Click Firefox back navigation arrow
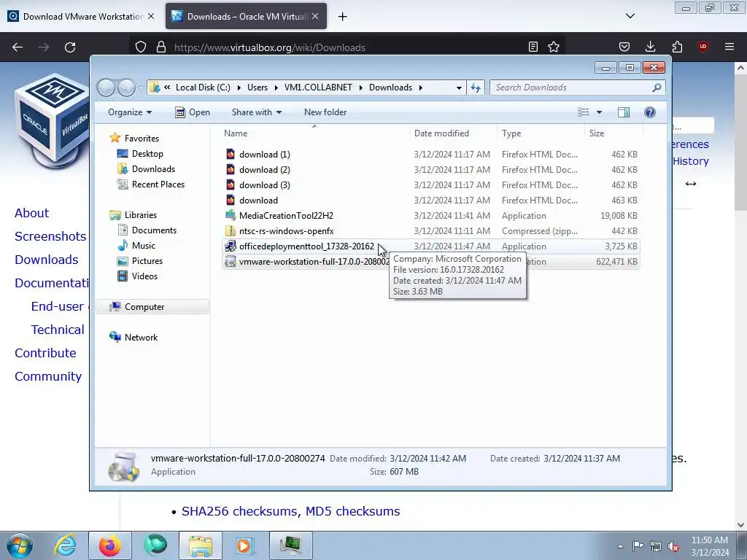 tap(18, 47)
